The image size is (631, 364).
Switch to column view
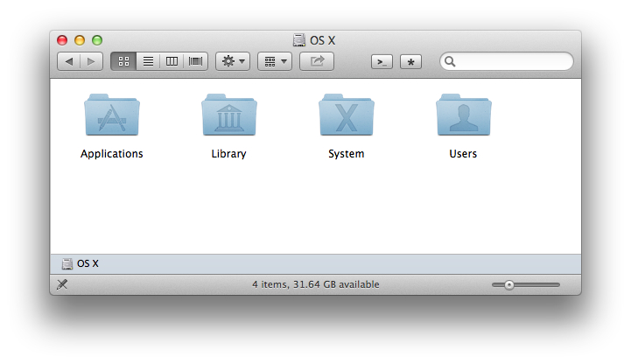[x=172, y=61]
